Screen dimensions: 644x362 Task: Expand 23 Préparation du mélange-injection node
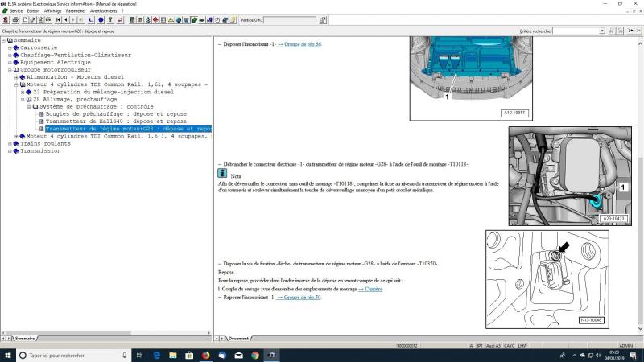pos(23,92)
